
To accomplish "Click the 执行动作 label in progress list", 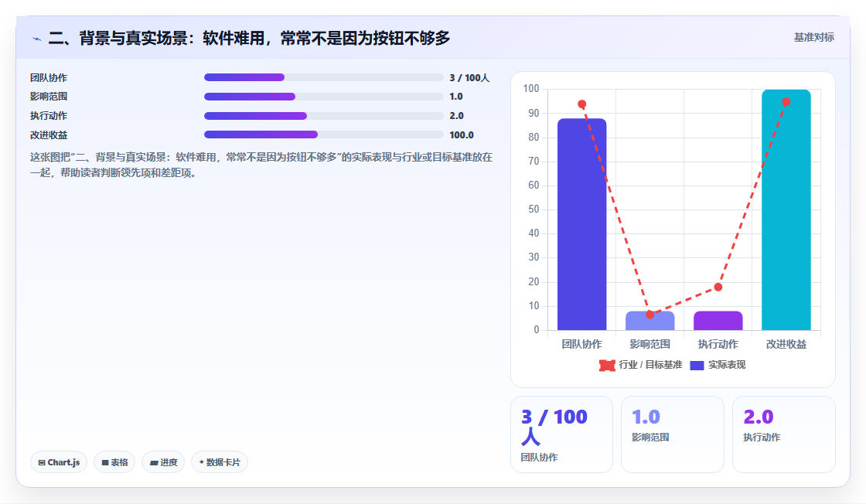I will pos(49,116).
